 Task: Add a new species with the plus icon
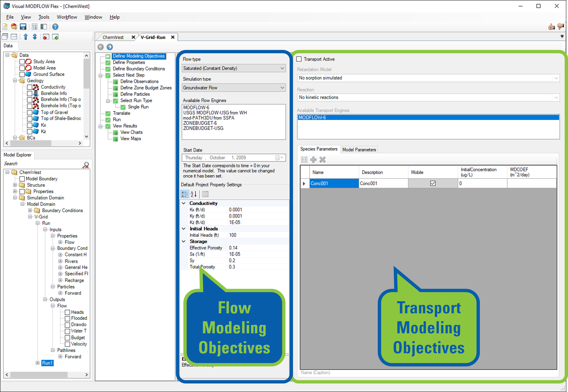[313, 160]
